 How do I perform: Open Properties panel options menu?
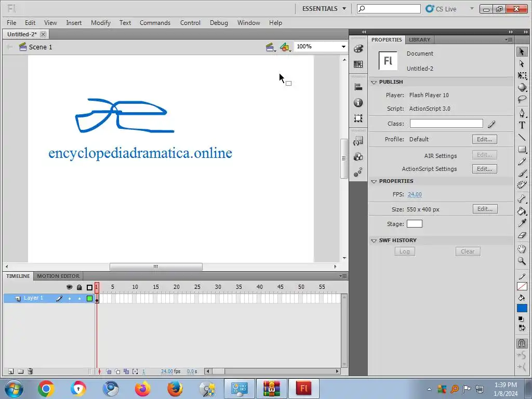tap(509, 39)
